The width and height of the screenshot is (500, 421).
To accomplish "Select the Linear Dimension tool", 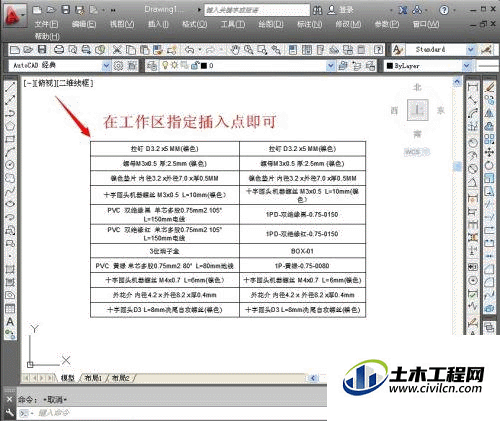I will [473, 87].
